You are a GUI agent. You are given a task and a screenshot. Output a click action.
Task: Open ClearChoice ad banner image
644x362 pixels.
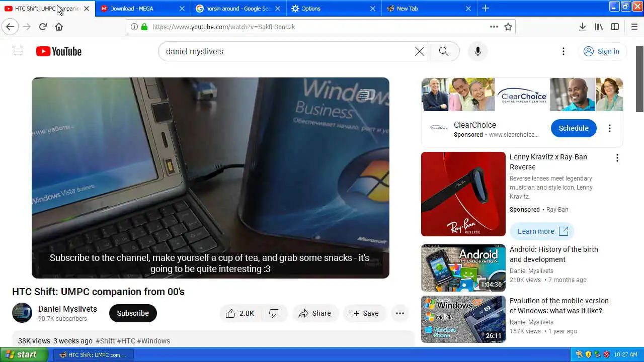pyautogui.click(x=522, y=95)
